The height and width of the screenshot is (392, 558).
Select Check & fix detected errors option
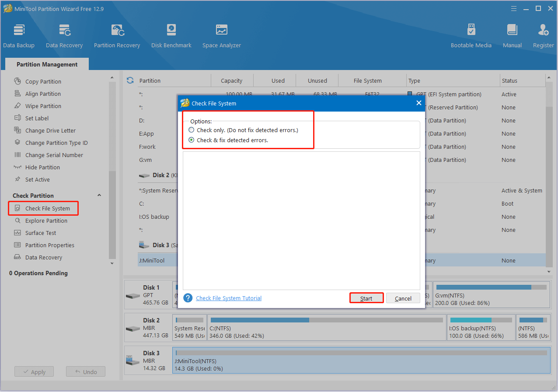[x=191, y=140]
